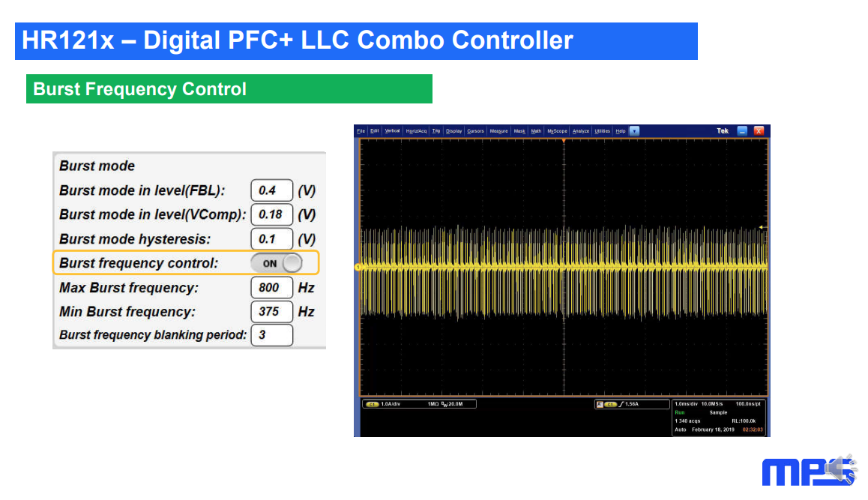Screen dimensions: 868x500
Task: Open the Edit menu in oscilloscope window
Action: (x=375, y=131)
